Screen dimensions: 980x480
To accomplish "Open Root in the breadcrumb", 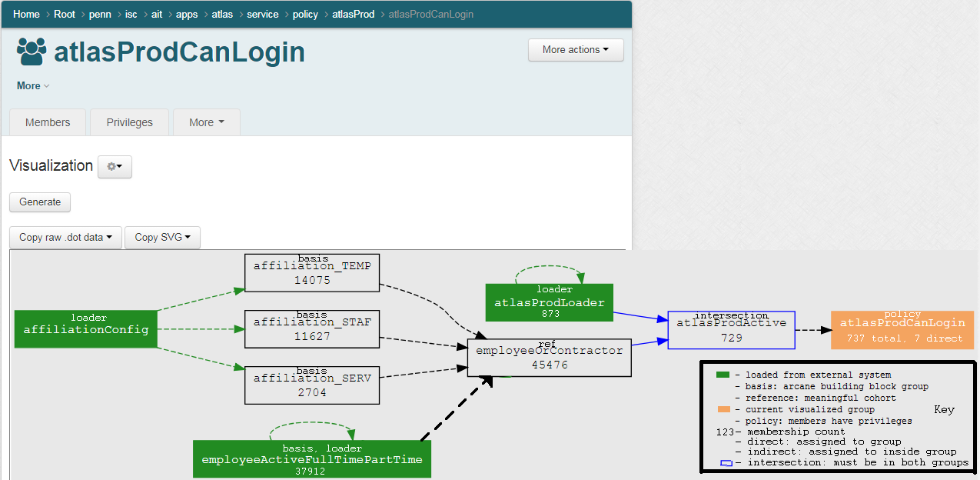I will point(65,14).
